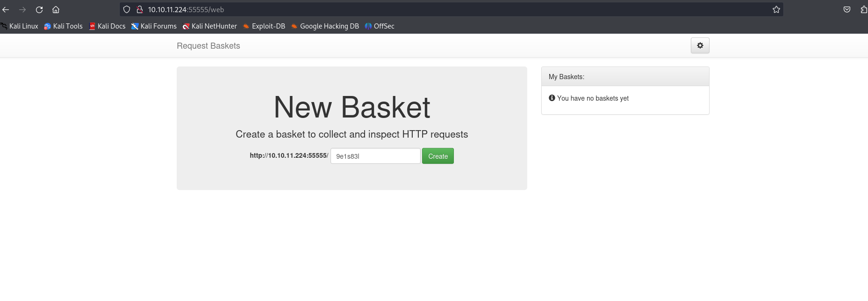Image resolution: width=868 pixels, height=301 pixels.
Task: Open the settings gear button
Action: [x=700, y=45]
